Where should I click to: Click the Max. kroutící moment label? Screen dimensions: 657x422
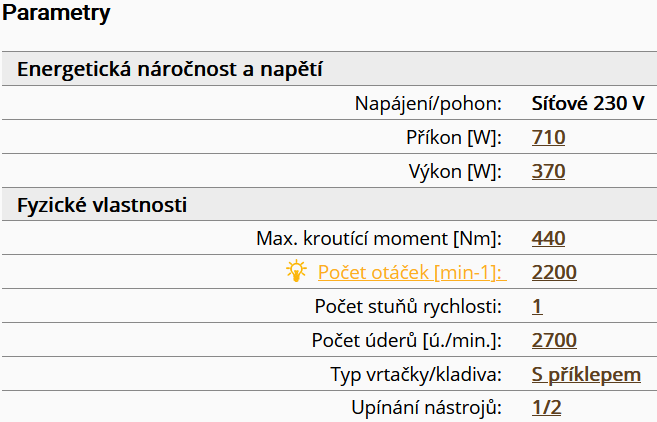[x=379, y=238]
